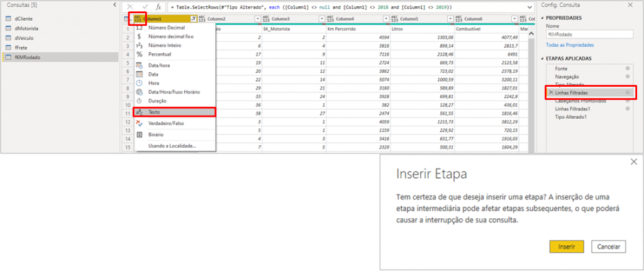The height and width of the screenshot is (271, 644).
Task: Click the Column2 data type icon
Action: (202, 19)
